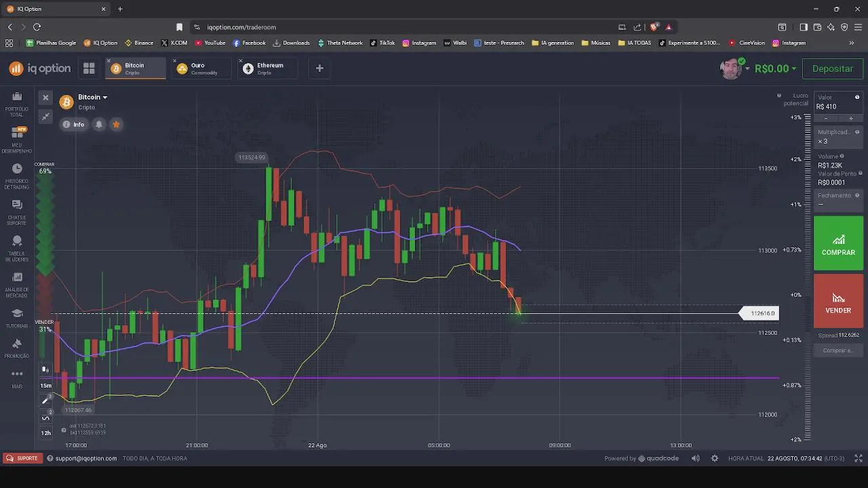Open the browser hamburger menu

click(x=858, y=27)
